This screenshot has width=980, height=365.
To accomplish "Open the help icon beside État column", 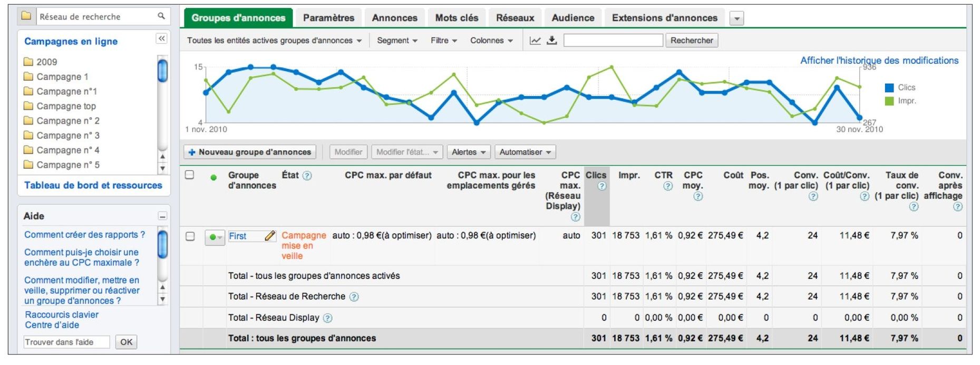I will 307,176.
